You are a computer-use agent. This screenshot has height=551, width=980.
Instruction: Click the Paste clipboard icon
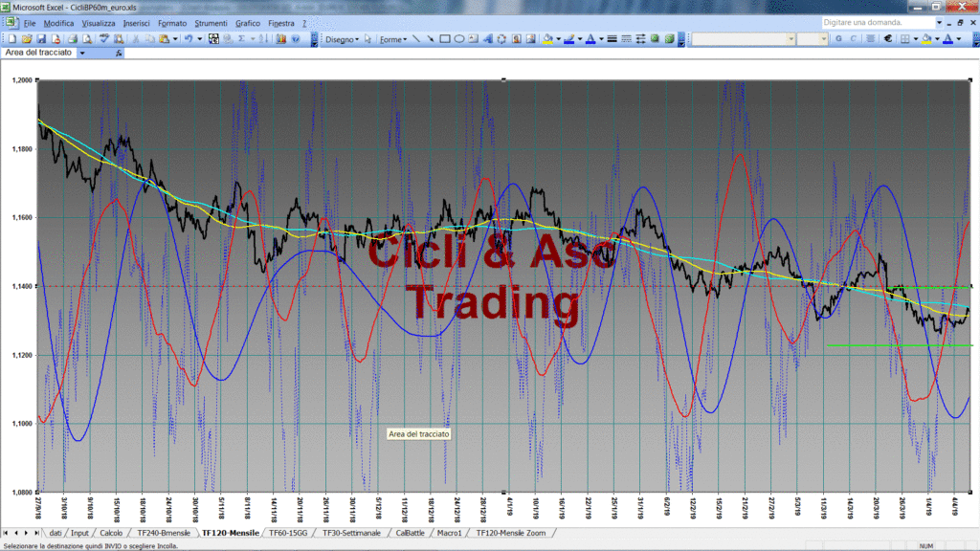(165, 38)
